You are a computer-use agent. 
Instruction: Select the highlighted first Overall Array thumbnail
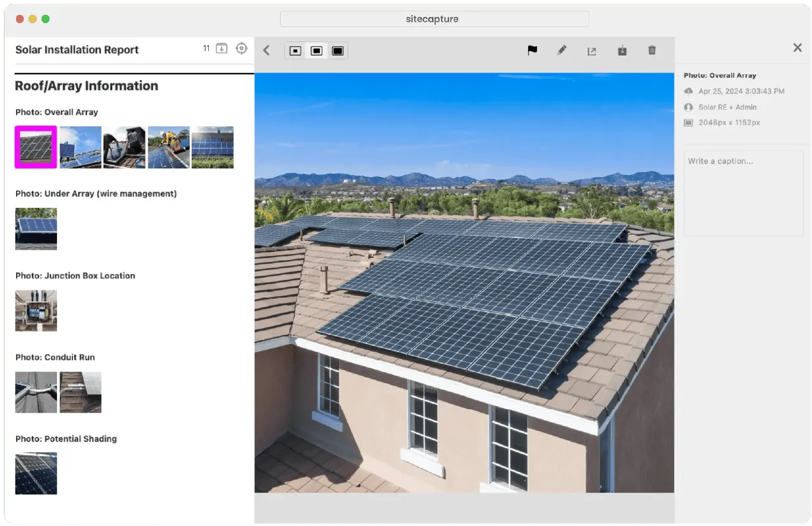pos(36,147)
